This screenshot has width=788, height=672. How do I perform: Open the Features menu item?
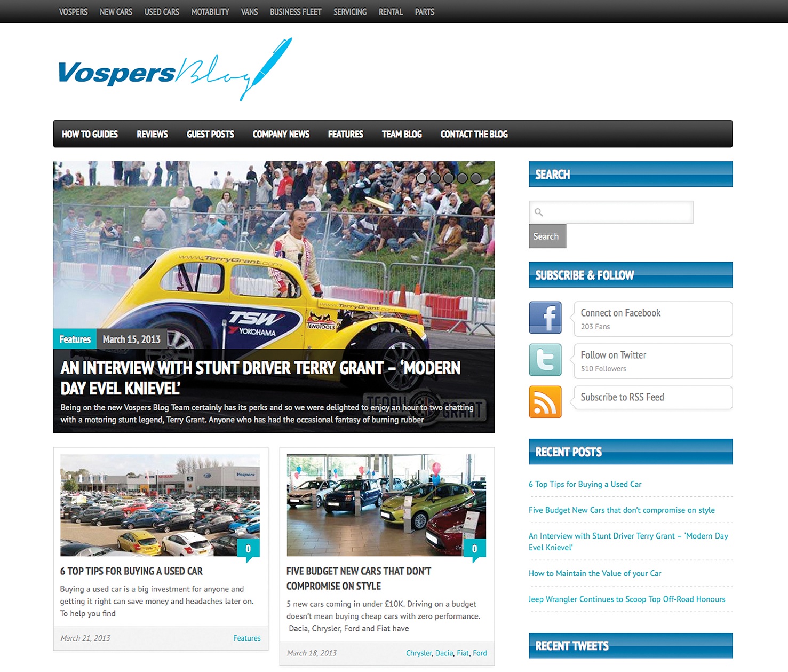[x=346, y=134]
